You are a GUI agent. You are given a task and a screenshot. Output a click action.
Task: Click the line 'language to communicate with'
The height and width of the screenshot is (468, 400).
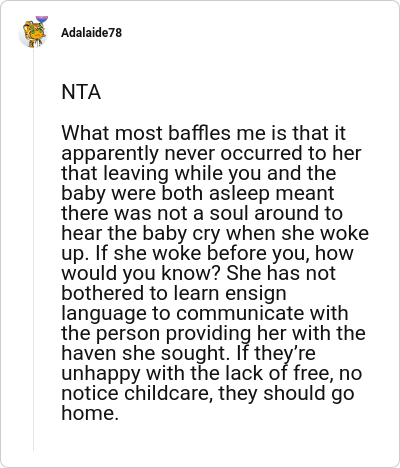pos(205,313)
